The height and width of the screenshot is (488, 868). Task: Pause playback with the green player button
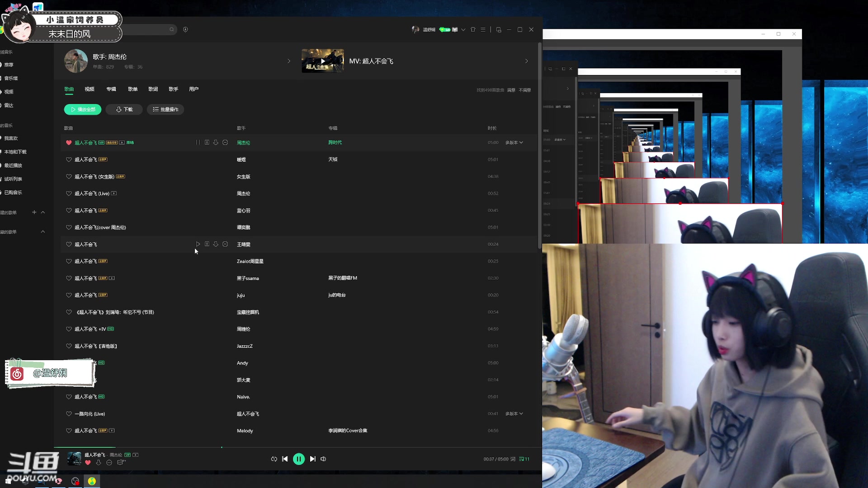(x=299, y=459)
